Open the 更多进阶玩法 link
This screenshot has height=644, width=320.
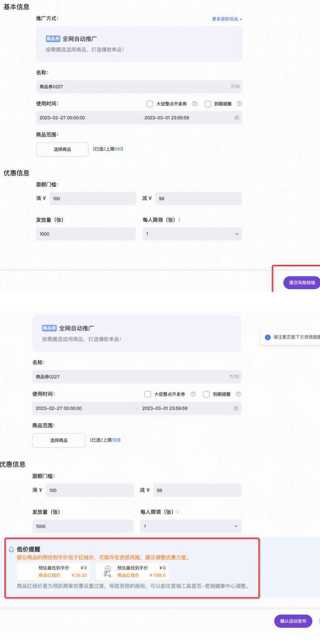click(227, 19)
